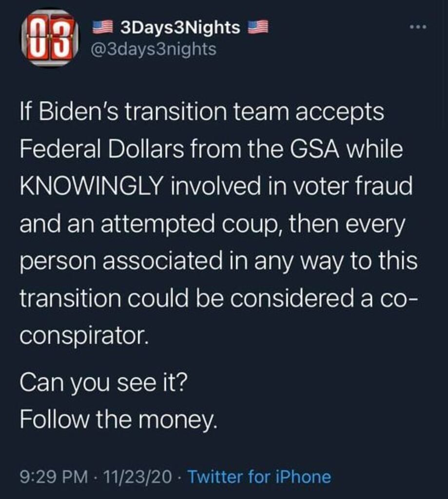The height and width of the screenshot is (499, 448).
Task: Tap the 03 profile avatar
Action: coord(48,38)
